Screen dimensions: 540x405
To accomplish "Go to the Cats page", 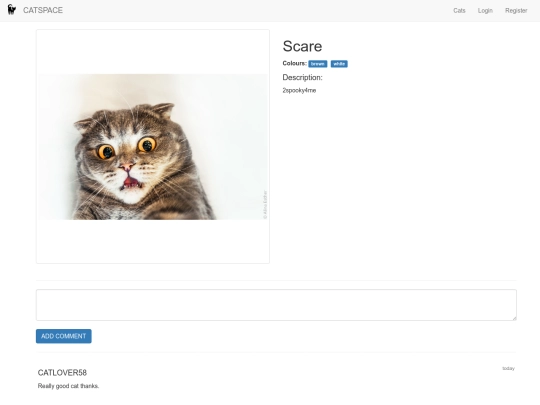I will point(459,11).
